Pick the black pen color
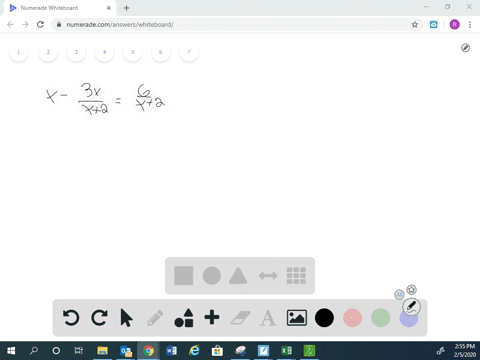This screenshot has height=360, width=480. pyautogui.click(x=324, y=318)
